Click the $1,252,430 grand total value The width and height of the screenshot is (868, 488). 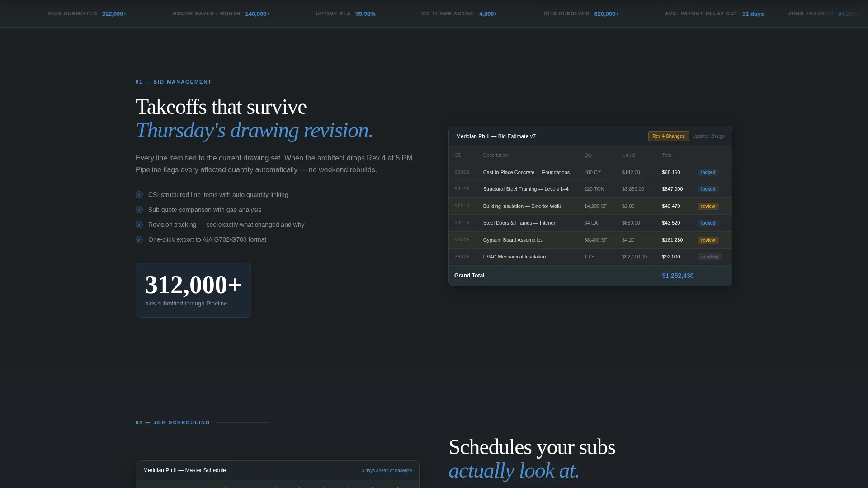point(678,276)
